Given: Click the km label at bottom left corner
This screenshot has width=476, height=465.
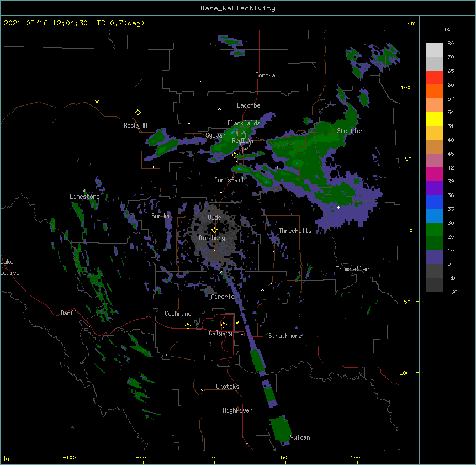Looking at the screenshot, I should (x=8, y=458).
